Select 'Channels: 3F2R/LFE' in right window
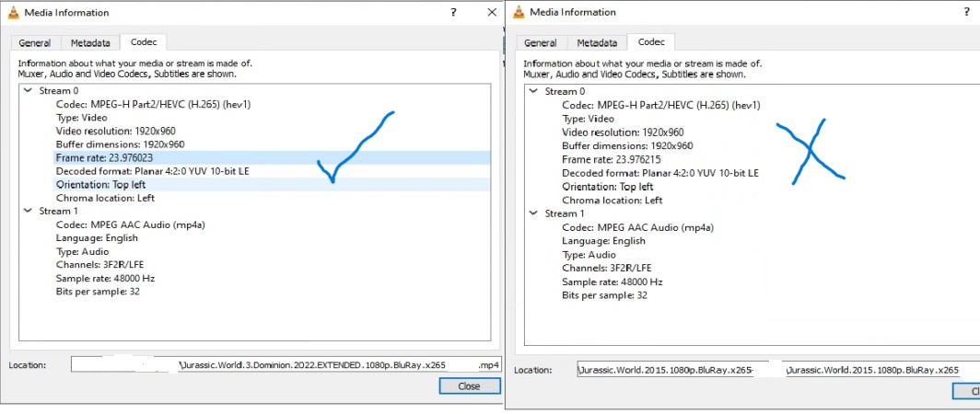Viewport: 980px width, 414px height. point(607,268)
